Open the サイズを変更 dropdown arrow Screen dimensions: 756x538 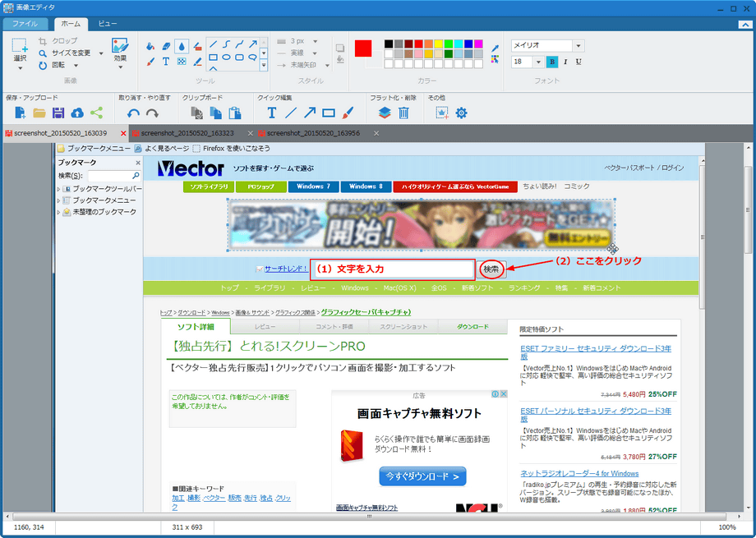tap(101, 53)
